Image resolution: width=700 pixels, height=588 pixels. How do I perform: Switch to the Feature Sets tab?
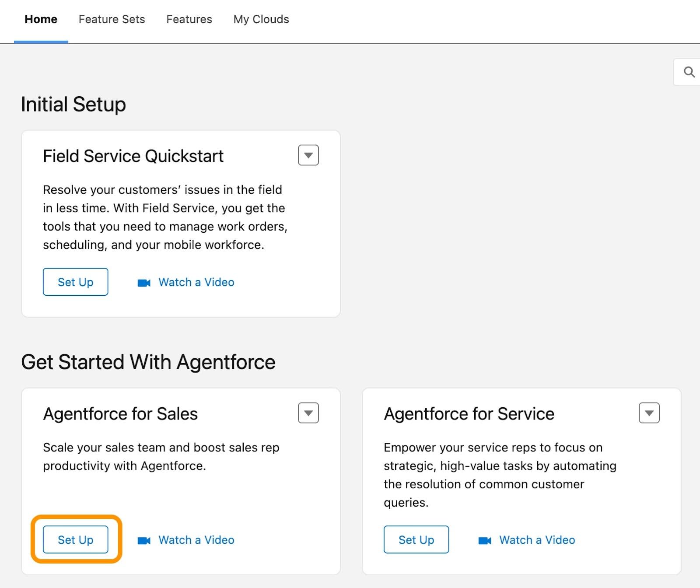[112, 19]
